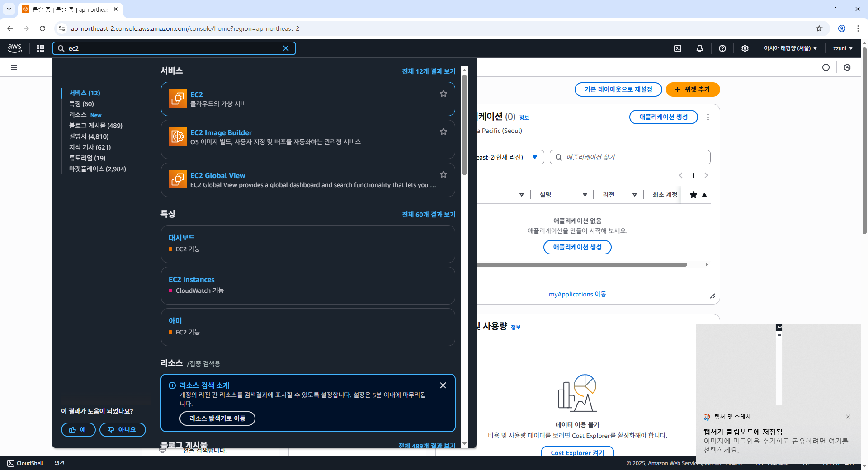This screenshot has height=470, width=868.
Task: Open the myApplications 이동 link
Action: click(577, 294)
